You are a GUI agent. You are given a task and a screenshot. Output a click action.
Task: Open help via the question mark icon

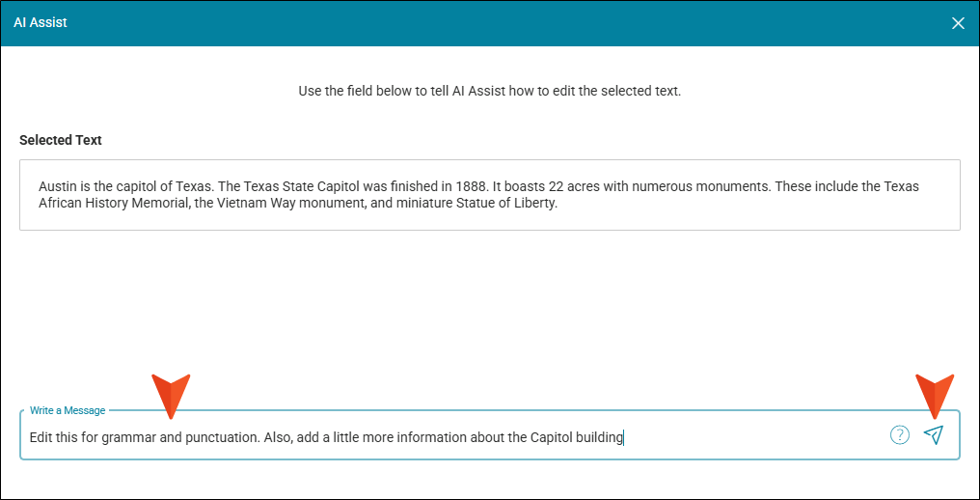point(899,435)
